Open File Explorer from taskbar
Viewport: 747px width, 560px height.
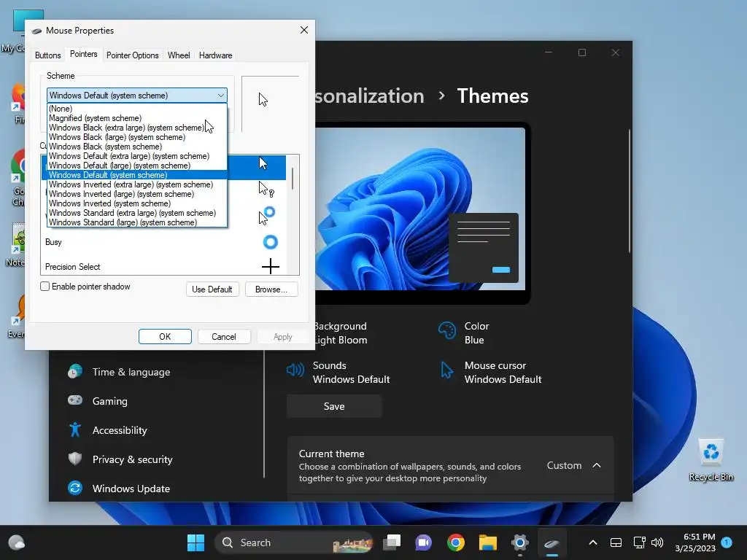(x=488, y=542)
